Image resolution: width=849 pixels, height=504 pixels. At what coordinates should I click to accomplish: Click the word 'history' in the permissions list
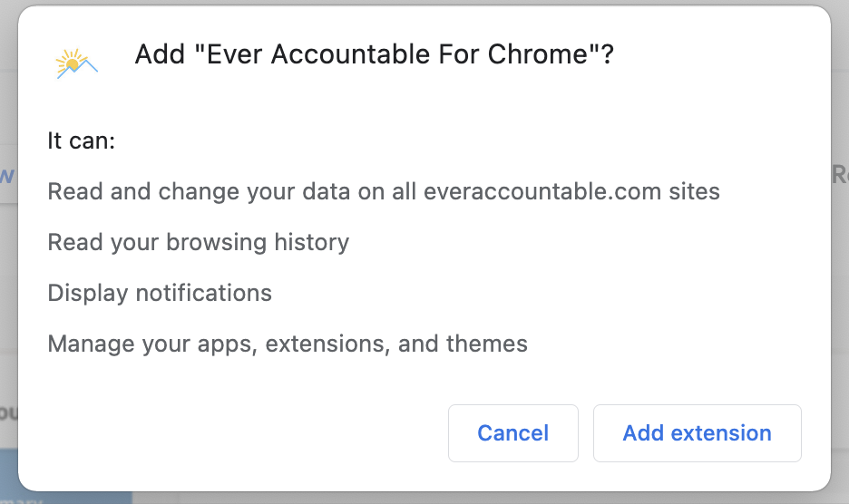[312, 242]
